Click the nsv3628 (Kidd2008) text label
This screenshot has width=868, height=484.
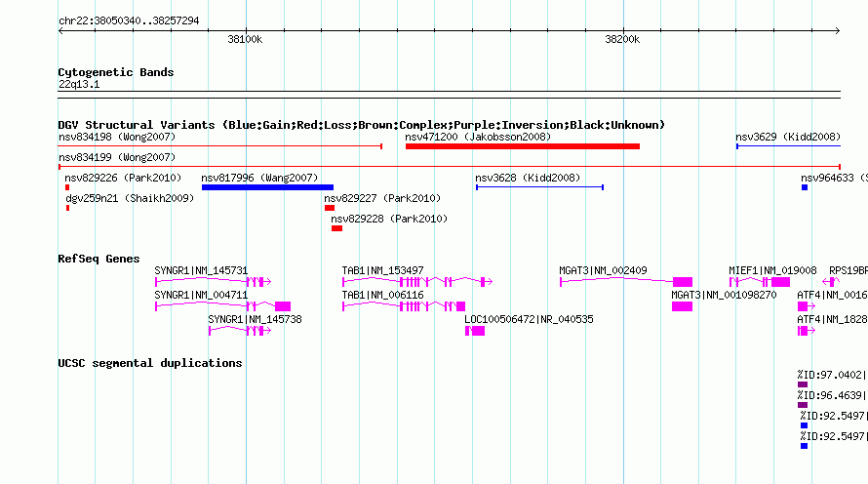coord(528,178)
